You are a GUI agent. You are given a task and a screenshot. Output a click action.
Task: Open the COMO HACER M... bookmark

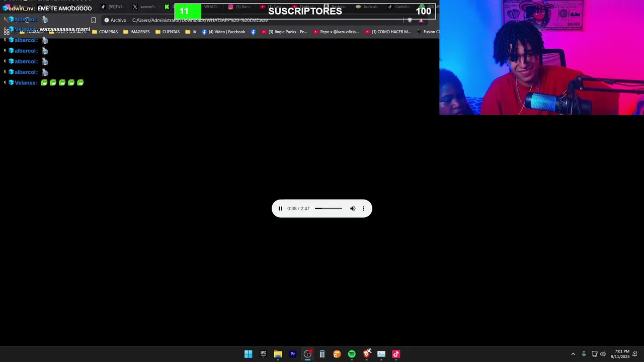point(388,32)
